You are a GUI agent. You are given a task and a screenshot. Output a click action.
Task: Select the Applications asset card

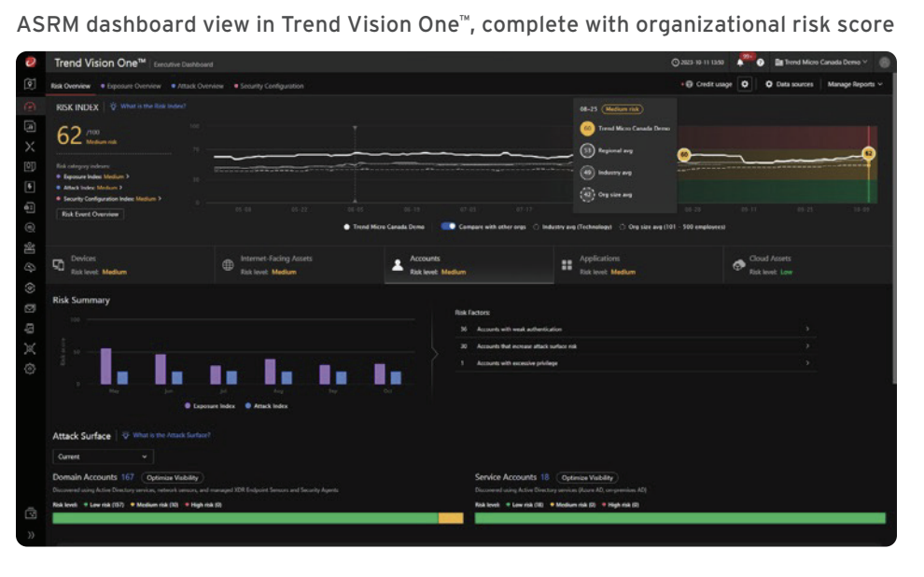[638, 265]
